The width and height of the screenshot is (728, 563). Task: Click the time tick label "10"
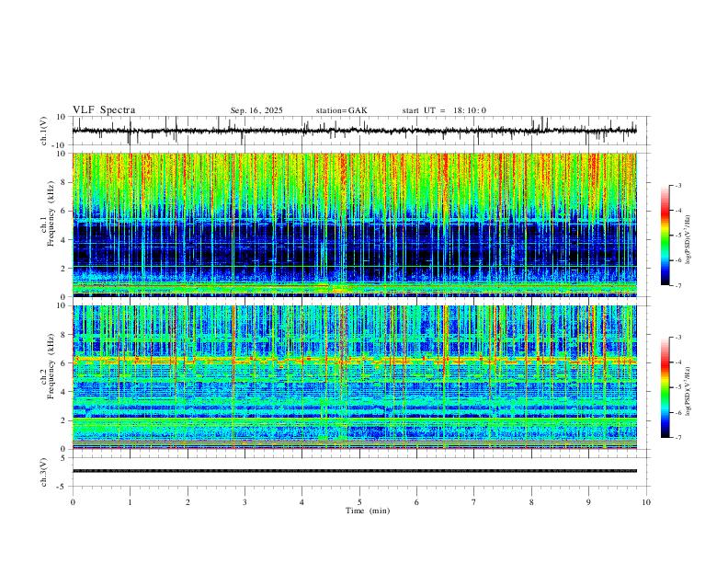pyautogui.click(x=646, y=502)
